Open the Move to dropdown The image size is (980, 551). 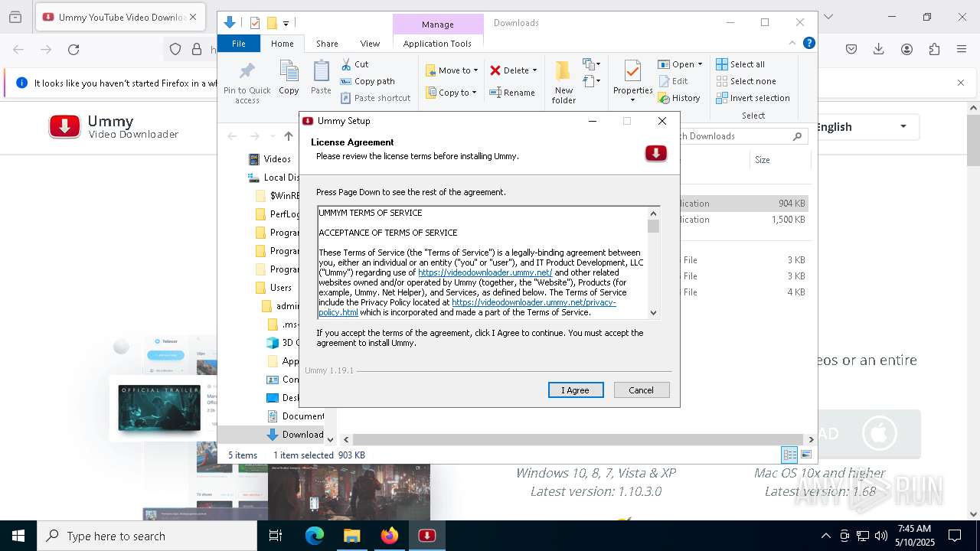click(x=452, y=70)
